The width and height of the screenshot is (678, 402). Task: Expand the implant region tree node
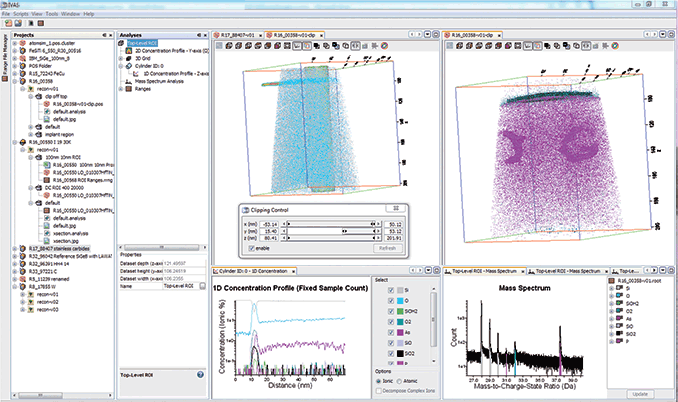[31, 134]
